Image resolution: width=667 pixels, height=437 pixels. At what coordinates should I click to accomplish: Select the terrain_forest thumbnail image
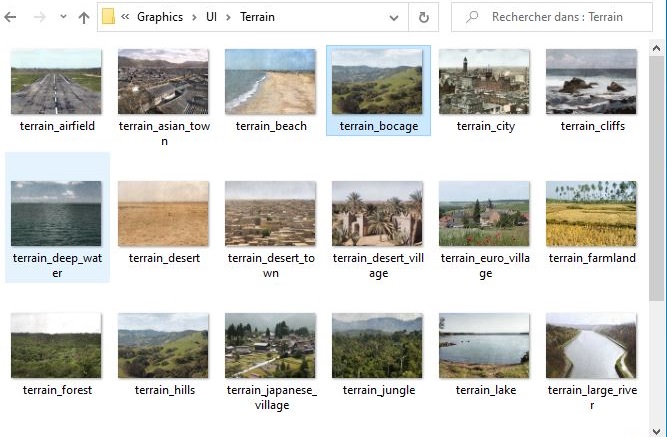click(56, 346)
